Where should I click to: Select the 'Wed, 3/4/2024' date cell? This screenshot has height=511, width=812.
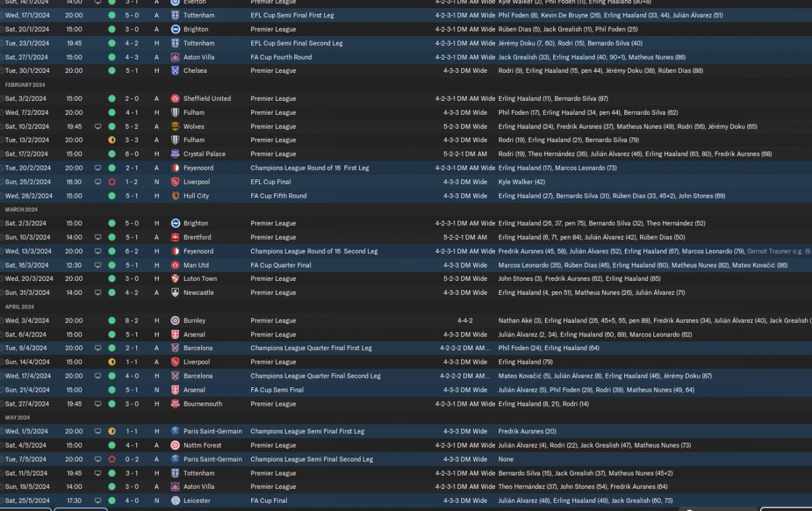27,320
